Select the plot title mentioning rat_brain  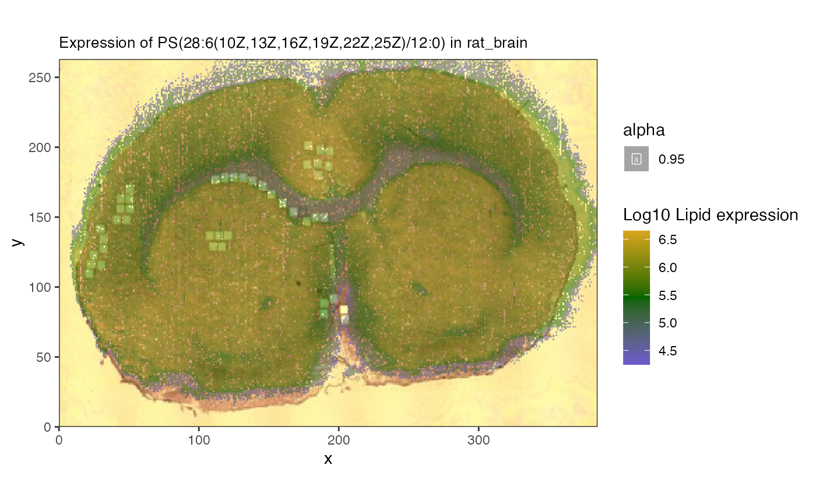click(293, 43)
